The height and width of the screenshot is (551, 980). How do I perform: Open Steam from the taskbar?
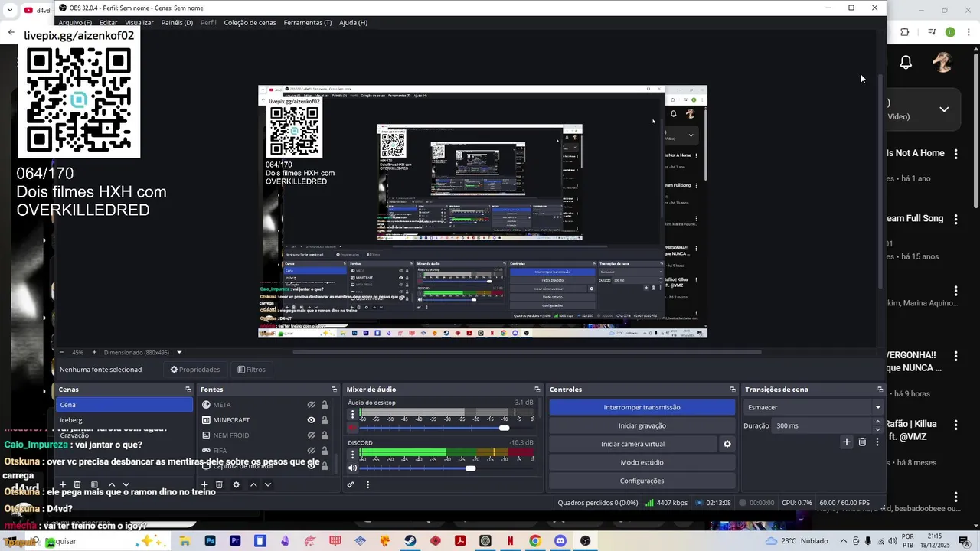[410, 541]
